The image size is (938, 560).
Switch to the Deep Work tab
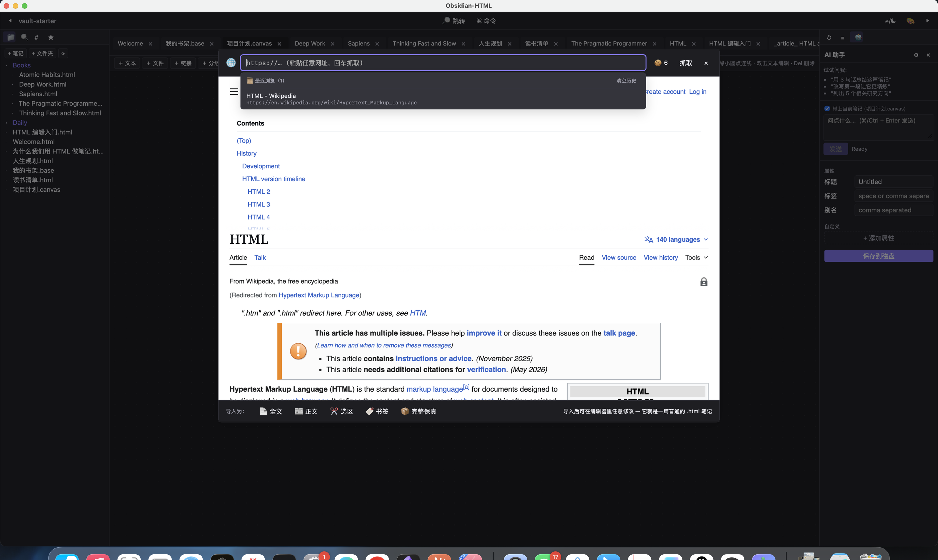coord(310,44)
